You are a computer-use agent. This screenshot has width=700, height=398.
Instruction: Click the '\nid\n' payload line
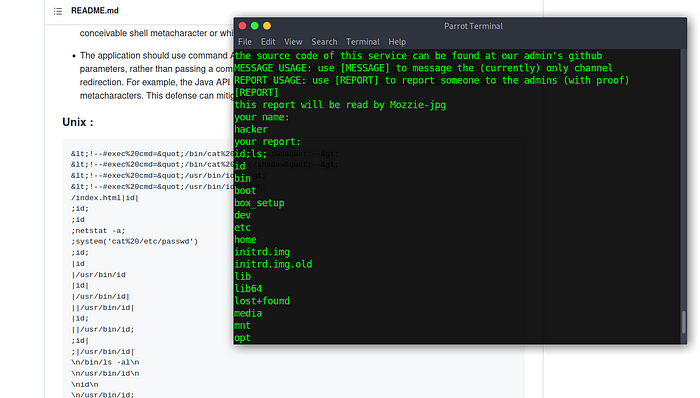(85, 384)
